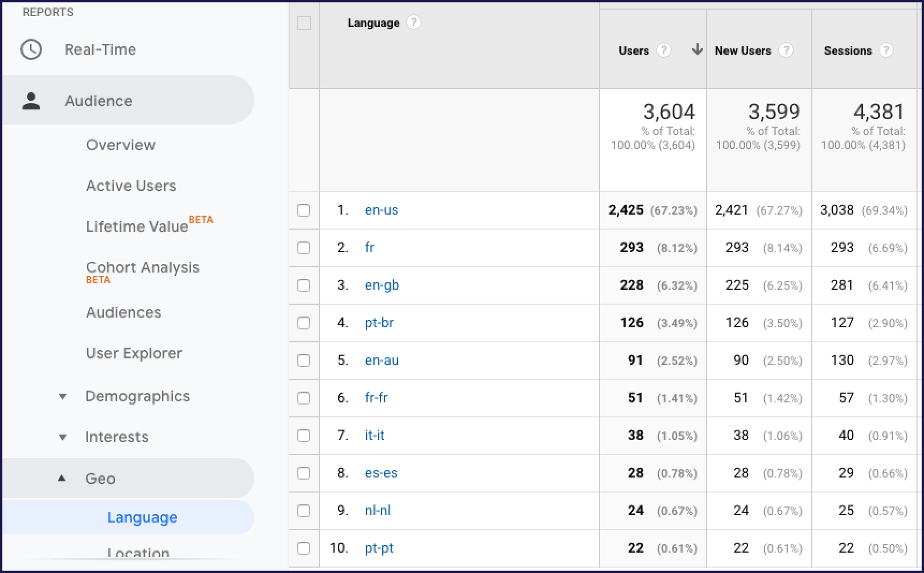Screen dimensions: 924x573
Task: Check the fr-fr row checkbox
Action: [x=304, y=398]
